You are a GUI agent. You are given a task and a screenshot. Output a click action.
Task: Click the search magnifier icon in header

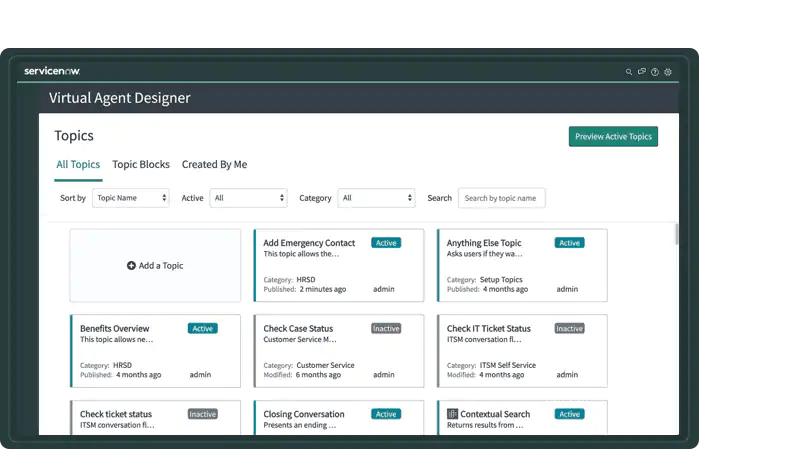pos(629,72)
